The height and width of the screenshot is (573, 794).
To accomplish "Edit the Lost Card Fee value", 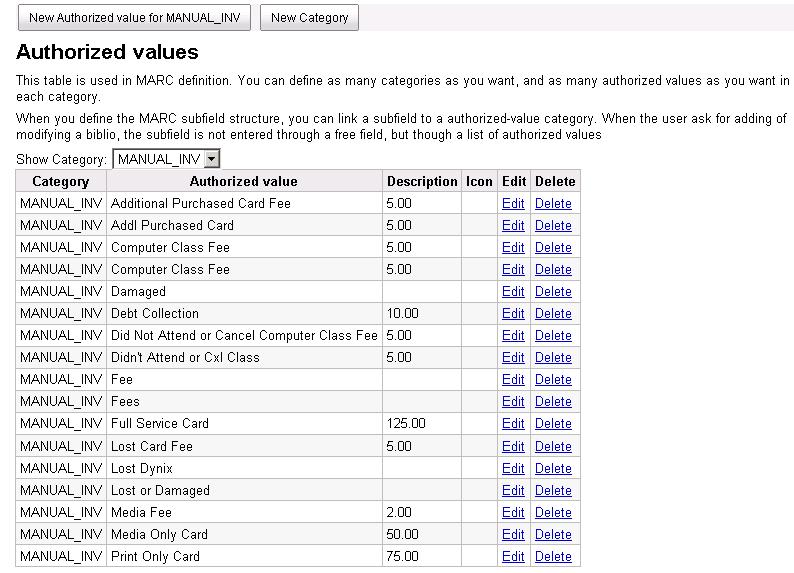I will pyautogui.click(x=513, y=446).
